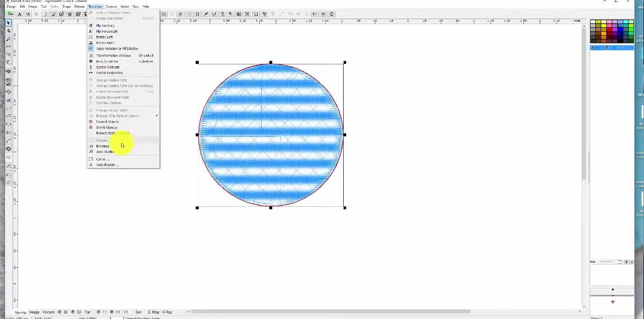Click the Flip Vertically icon in the menu

coord(91,25)
